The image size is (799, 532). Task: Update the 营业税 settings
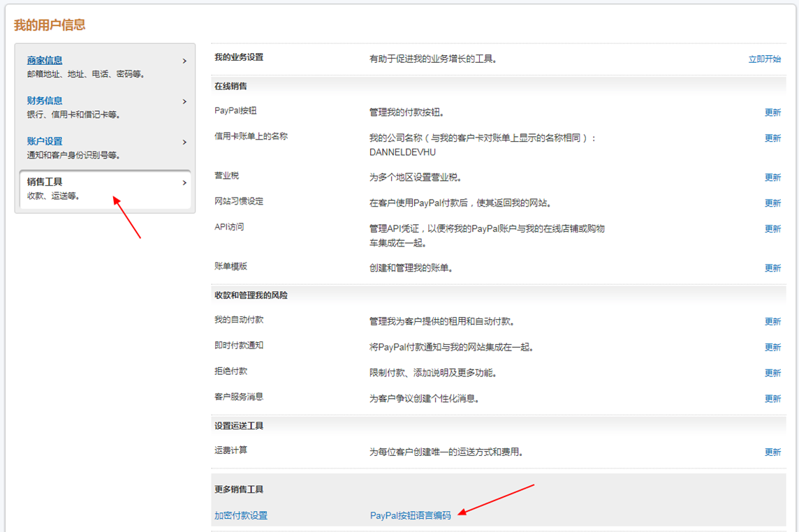(772, 177)
